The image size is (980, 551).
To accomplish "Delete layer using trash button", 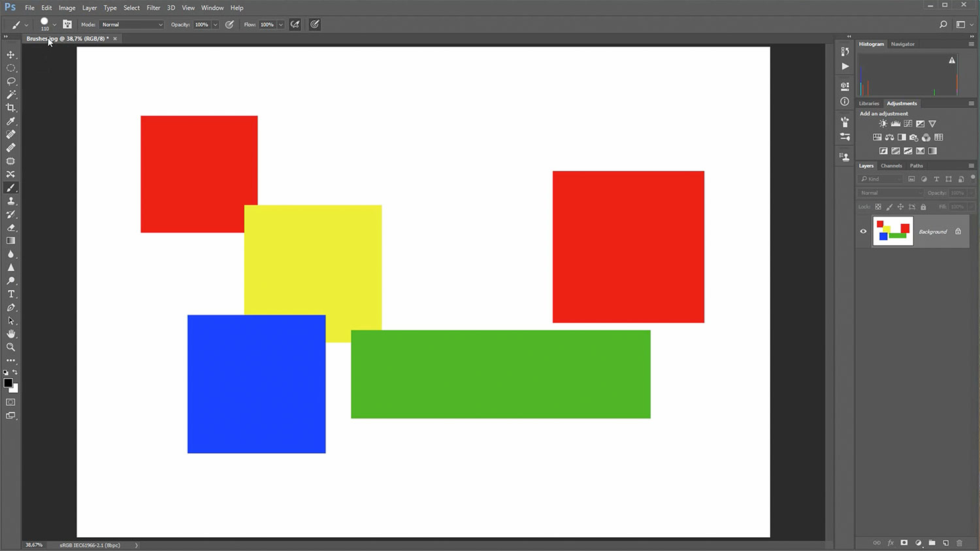I will tap(960, 543).
